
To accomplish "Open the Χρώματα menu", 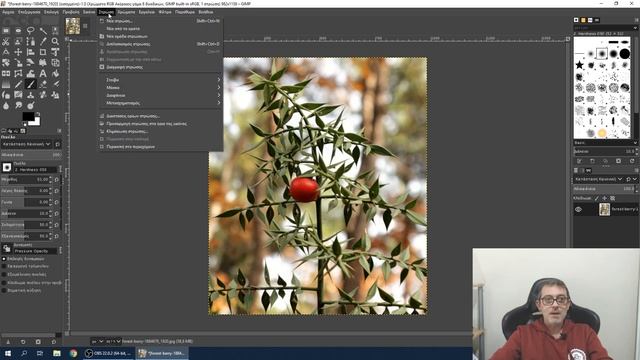I will [126, 12].
